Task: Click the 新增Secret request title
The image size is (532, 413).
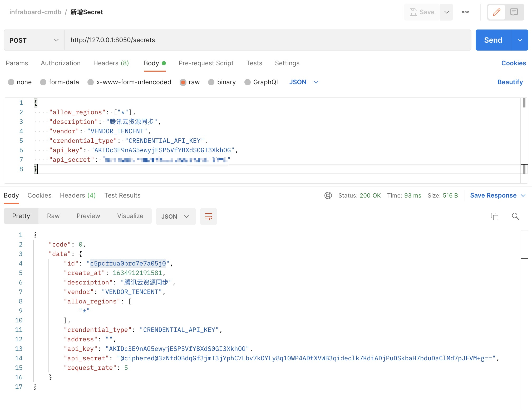Action: (x=87, y=12)
